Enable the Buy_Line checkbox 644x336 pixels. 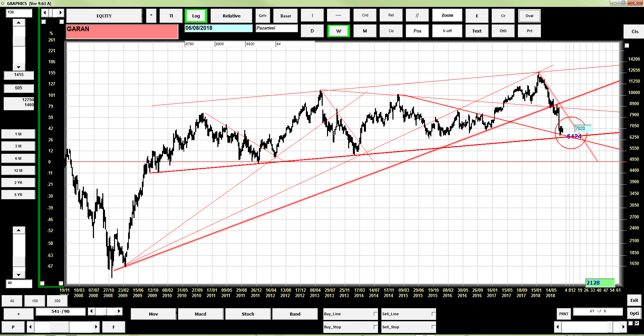click(375, 314)
